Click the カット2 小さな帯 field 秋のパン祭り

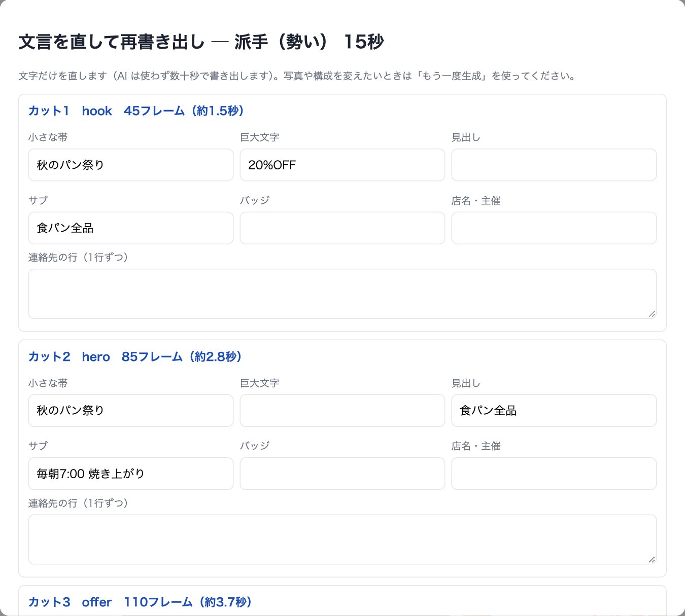coord(131,411)
